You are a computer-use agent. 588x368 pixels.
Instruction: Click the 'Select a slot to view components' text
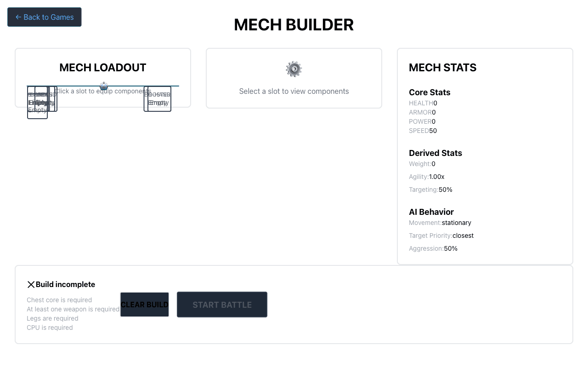294,91
